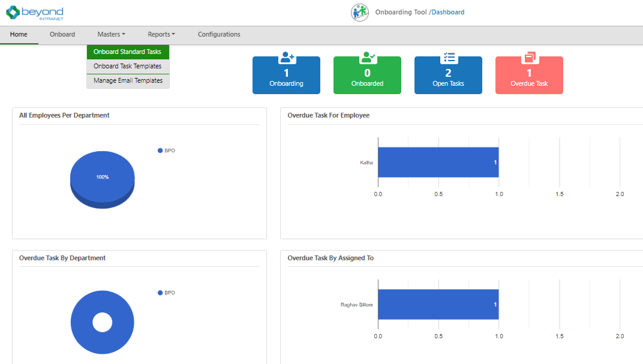Click the circular team icon beside Onboarding Tool
The width and height of the screenshot is (643, 364).
pos(359,12)
